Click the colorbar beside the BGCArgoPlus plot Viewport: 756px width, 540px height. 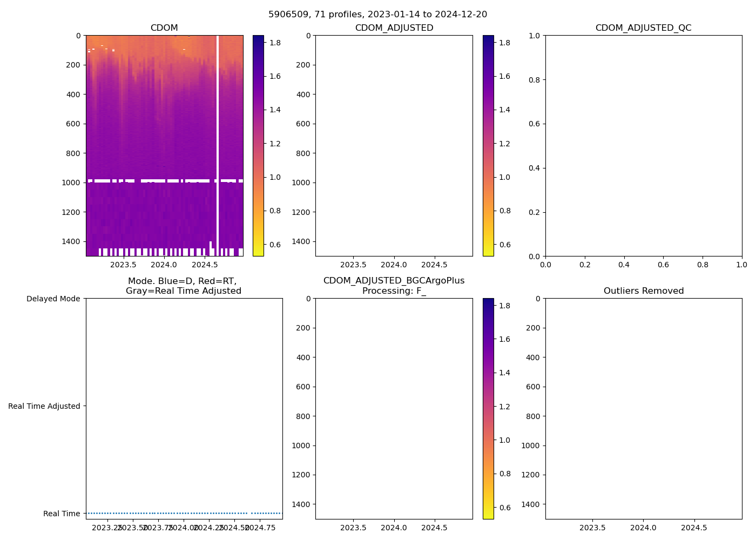coord(488,409)
